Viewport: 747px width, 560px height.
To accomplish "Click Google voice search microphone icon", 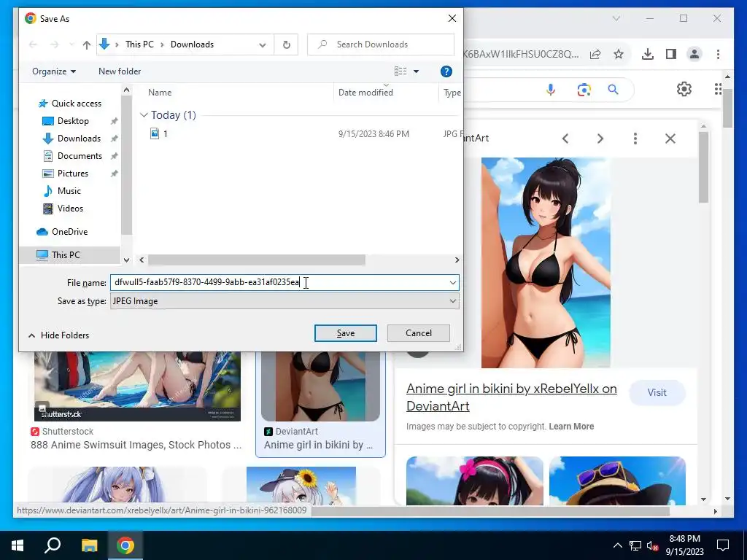I will [551, 90].
